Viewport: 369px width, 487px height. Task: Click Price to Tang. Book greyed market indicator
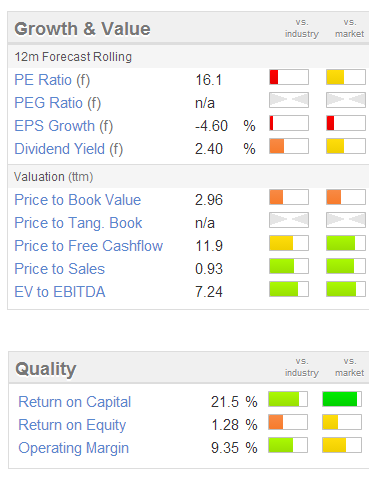coord(346,220)
